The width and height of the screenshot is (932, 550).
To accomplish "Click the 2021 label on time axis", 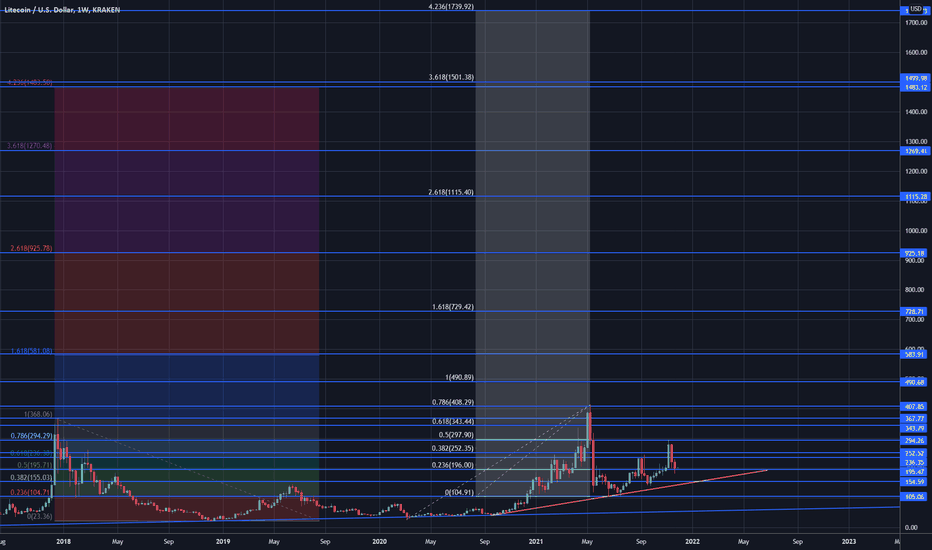I will 536,542.
